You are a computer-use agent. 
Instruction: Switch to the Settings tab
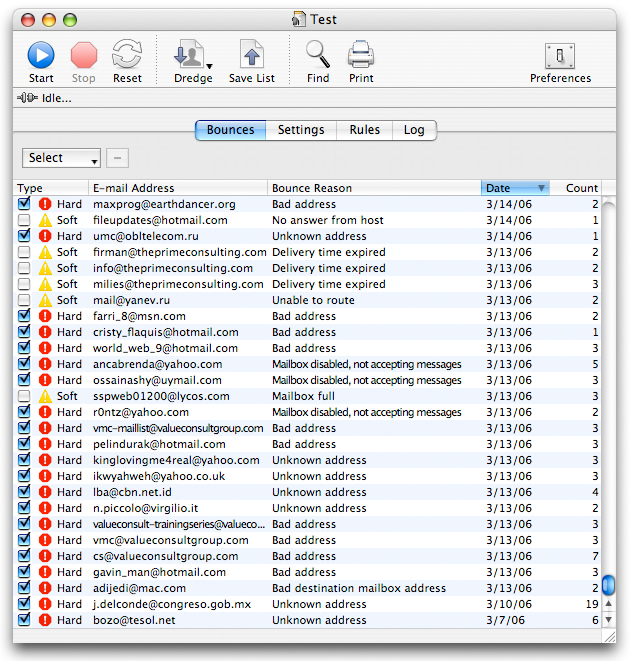coord(301,130)
